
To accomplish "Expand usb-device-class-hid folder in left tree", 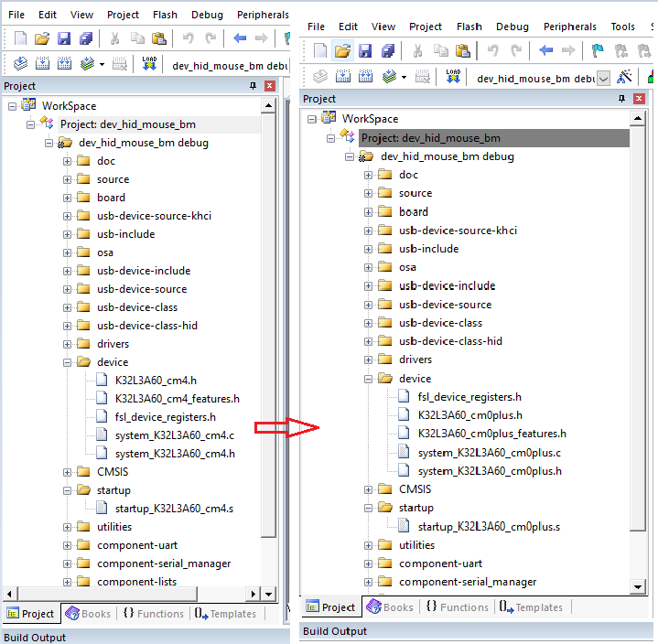I will pyautogui.click(x=68, y=326).
